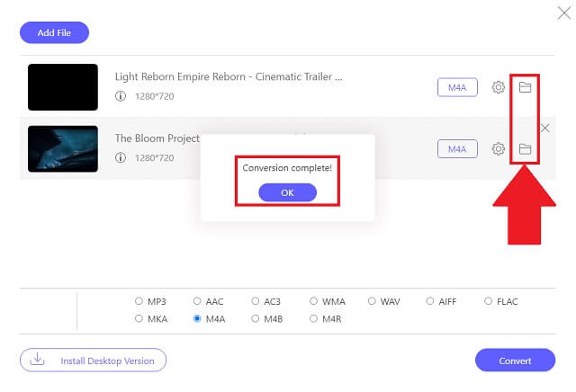Click the Add File button

pyautogui.click(x=54, y=32)
